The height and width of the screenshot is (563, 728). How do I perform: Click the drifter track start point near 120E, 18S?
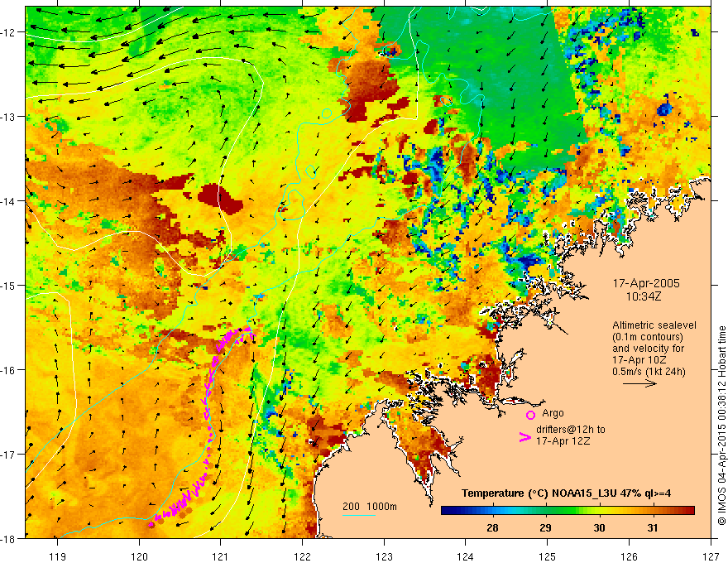151,524
